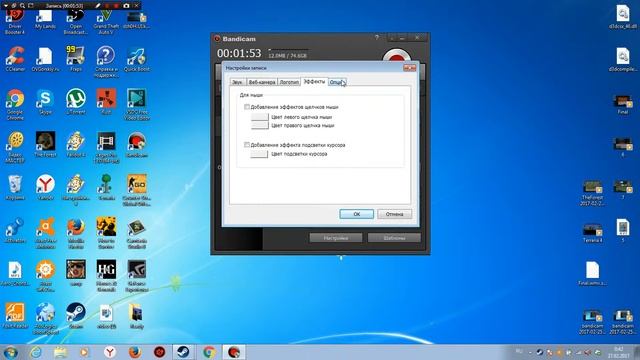The width and height of the screenshot is (640, 360).
Task: Switch to the Звук tab
Action: 237,82
